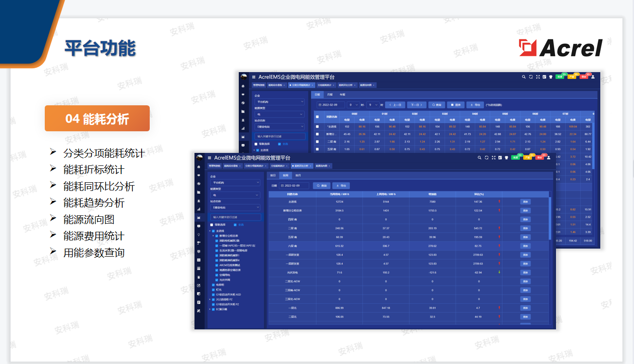Click search magnifier icon in front window
Viewport: 634px width, 364px height.
pos(479,158)
